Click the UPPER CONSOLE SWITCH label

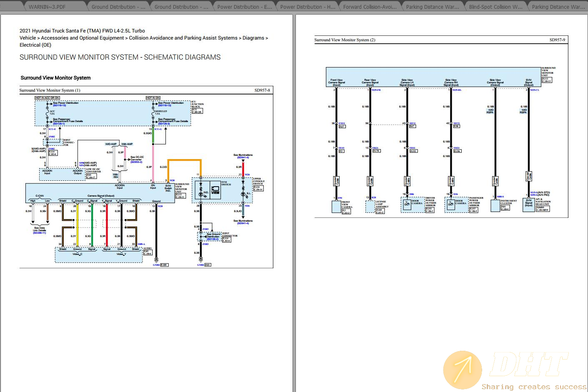point(258,182)
